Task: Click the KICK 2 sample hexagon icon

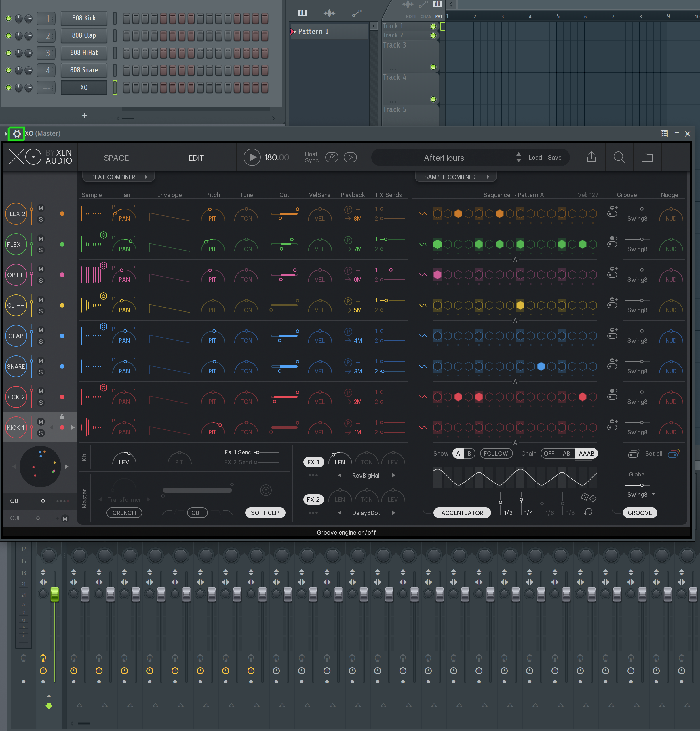Action: pos(104,387)
